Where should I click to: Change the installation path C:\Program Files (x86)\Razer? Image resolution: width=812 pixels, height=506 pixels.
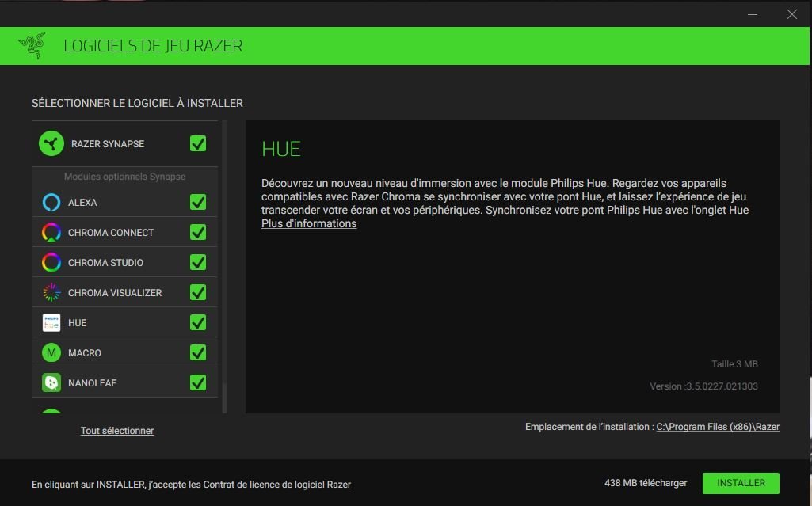[718, 427]
